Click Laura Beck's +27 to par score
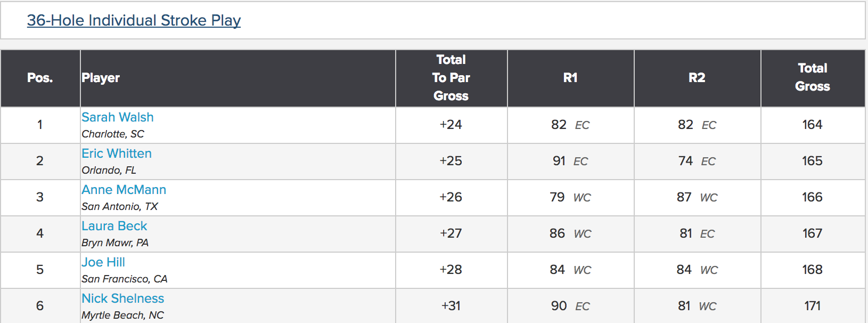The height and width of the screenshot is (323, 868). point(451,233)
